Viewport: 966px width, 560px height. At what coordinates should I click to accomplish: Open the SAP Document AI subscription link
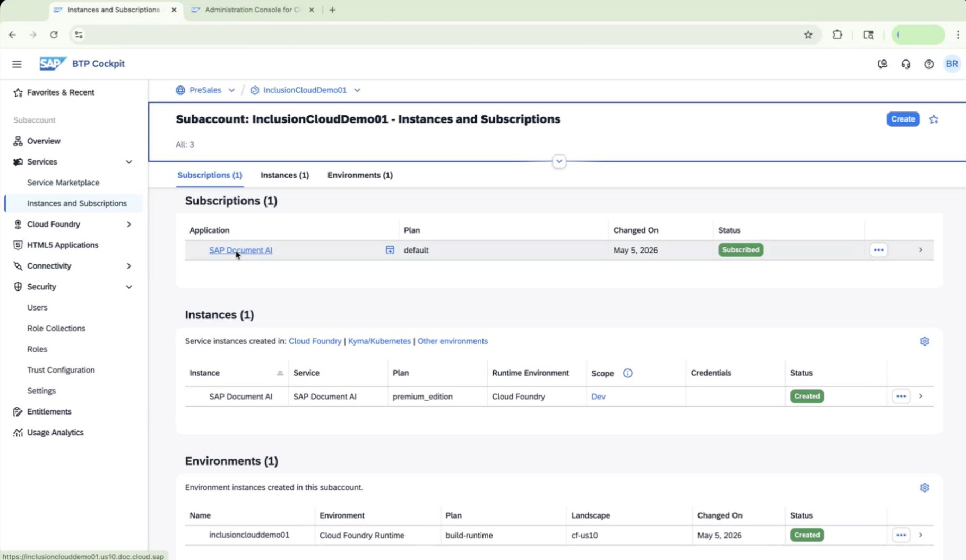point(240,250)
